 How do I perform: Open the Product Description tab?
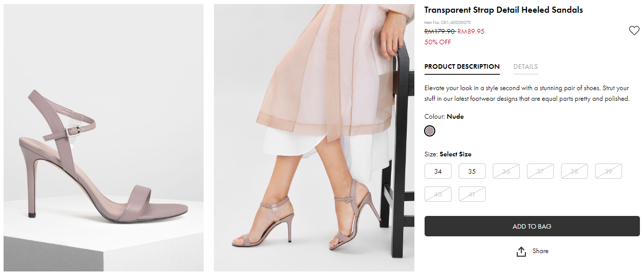462,67
